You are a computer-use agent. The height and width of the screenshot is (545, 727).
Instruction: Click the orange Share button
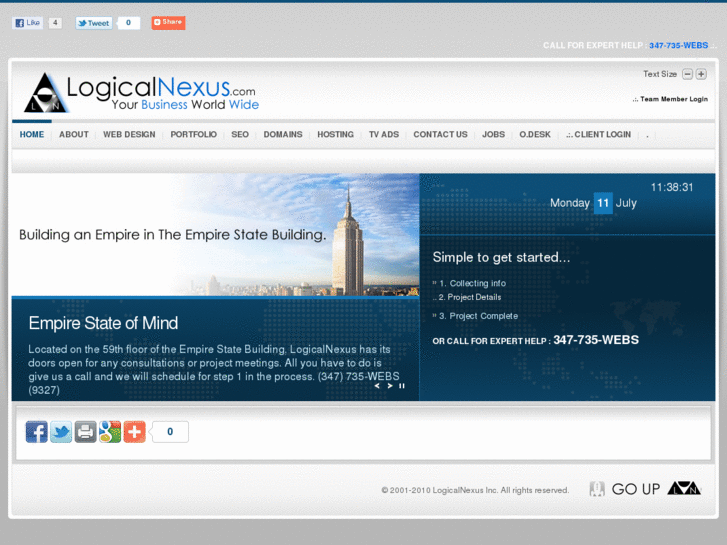(168, 22)
